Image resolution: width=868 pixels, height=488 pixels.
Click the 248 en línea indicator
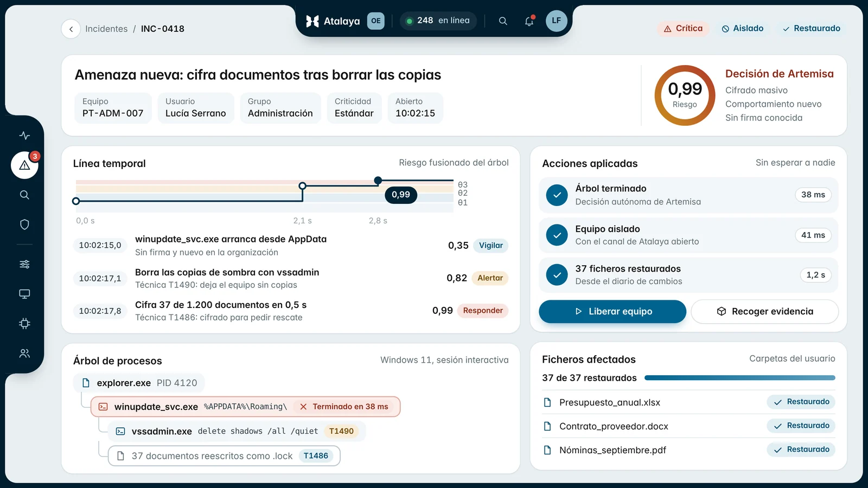pos(438,21)
